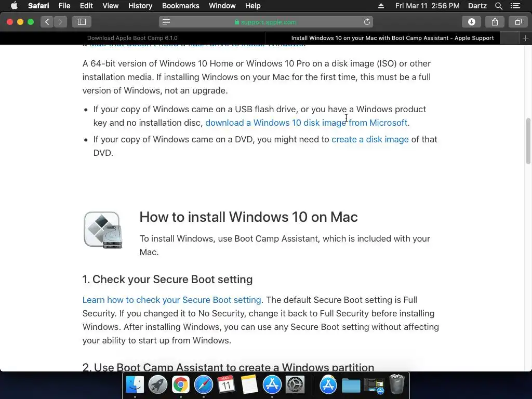Open Notes from the Dock

pyautogui.click(x=249, y=385)
